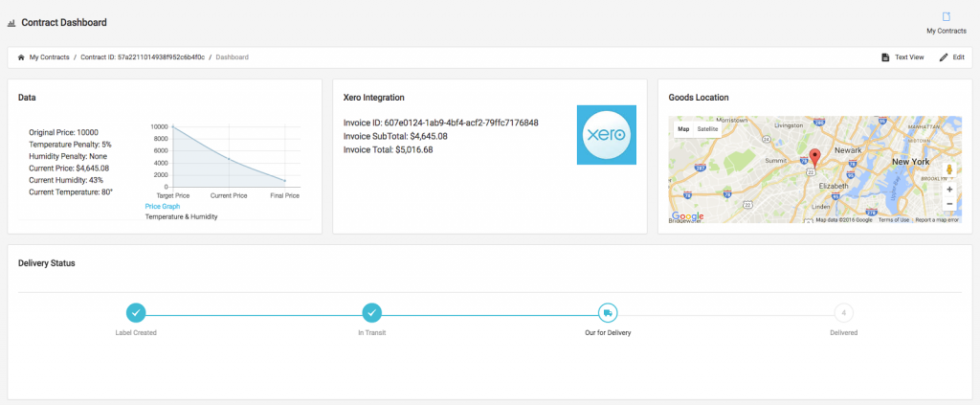Go to My Contracts breadcrumb

pos(50,56)
